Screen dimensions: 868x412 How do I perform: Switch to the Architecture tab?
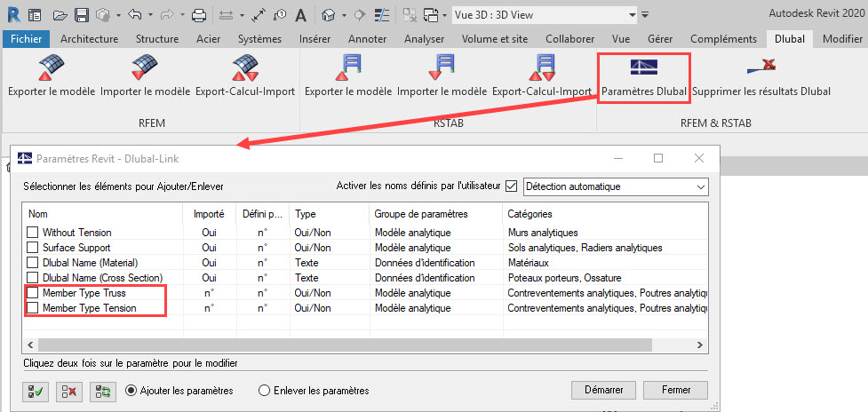89,39
